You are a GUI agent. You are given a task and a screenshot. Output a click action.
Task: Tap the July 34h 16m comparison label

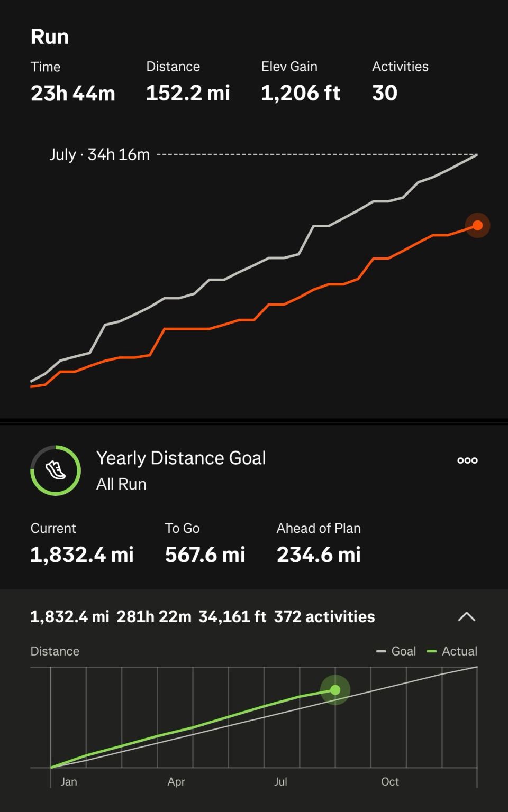click(x=99, y=154)
